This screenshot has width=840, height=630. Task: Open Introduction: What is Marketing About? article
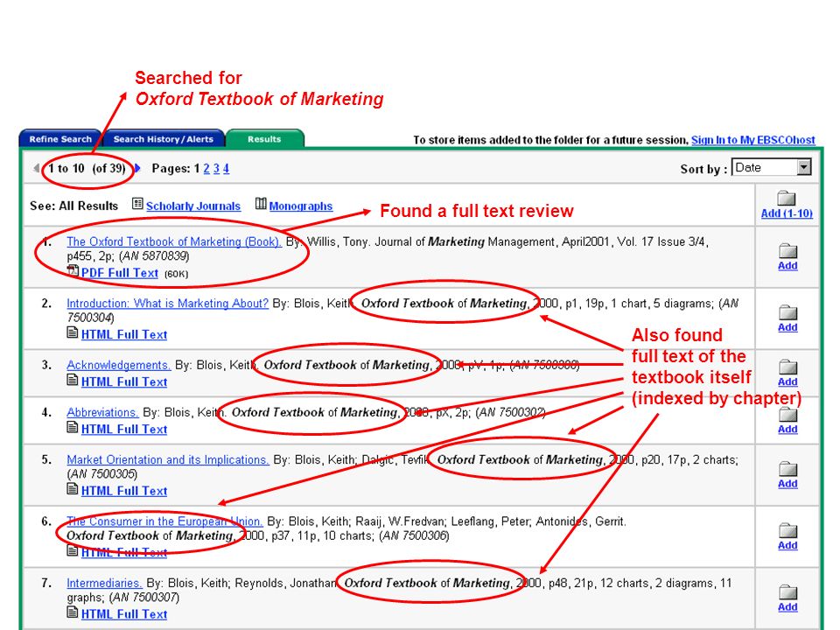(167, 304)
